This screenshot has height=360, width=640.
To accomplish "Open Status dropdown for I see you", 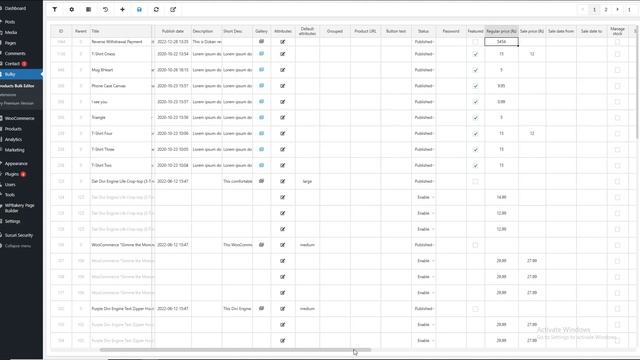I will [424, 102].
